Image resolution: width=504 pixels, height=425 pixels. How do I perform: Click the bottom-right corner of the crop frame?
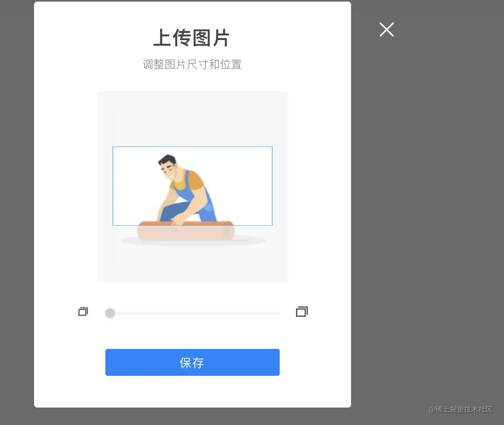coord(272,225)
